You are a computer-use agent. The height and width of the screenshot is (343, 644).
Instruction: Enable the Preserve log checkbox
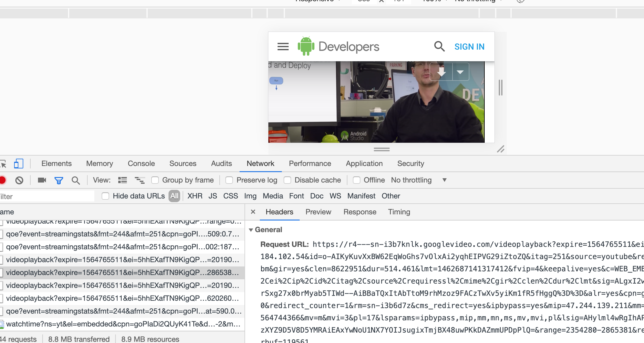(228, 180)
